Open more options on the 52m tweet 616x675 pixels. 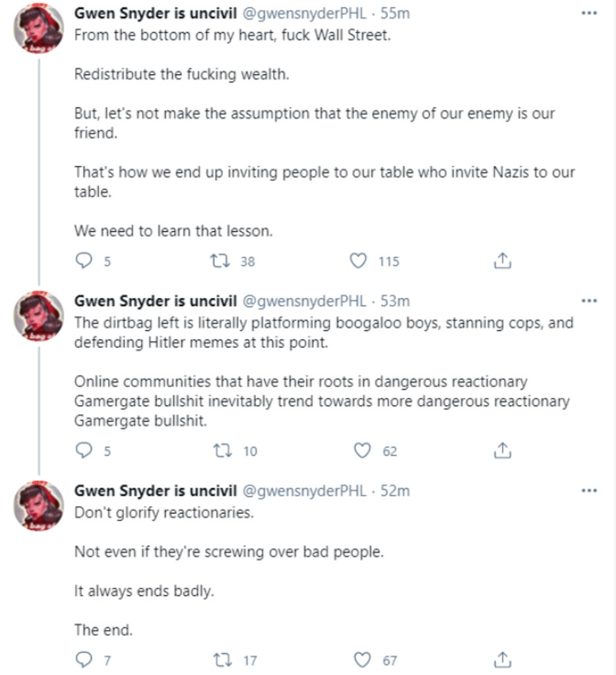tap(588, 490)
